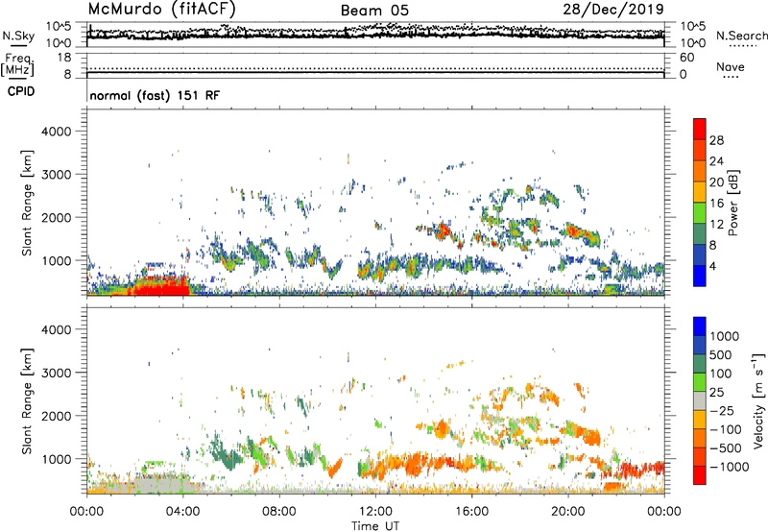Screen dimensions: 768x532
Task: Click the "12:00" time axis label
Action: coord(375,512)
